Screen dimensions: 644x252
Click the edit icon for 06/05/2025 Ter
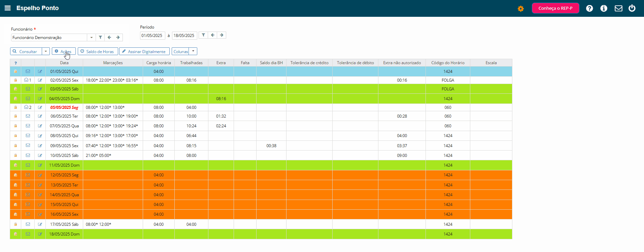coord(40,116)
